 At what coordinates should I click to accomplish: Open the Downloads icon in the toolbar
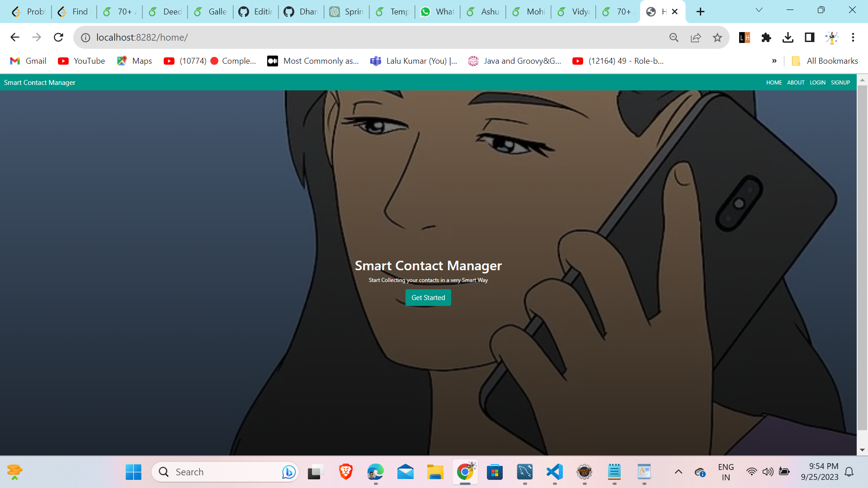(788, 38)
